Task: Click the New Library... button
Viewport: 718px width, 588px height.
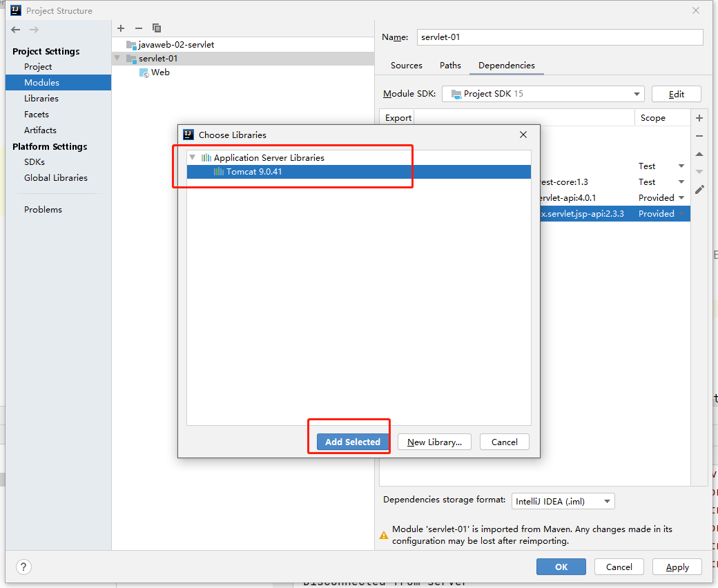Action: (434, 442)
